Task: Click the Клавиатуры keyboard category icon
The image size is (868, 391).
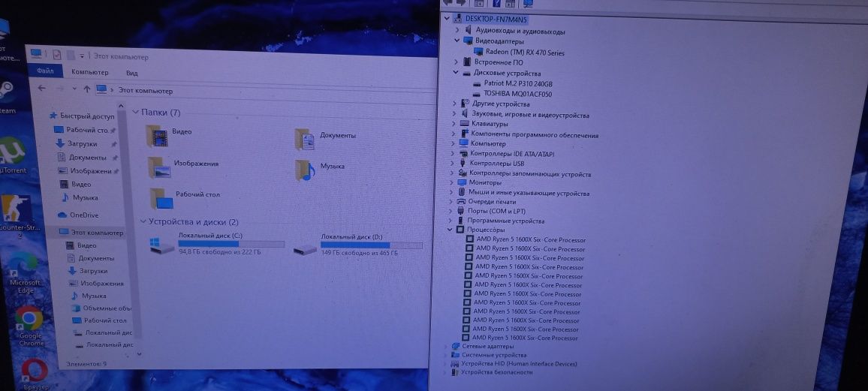Action: tap(465, 124)
